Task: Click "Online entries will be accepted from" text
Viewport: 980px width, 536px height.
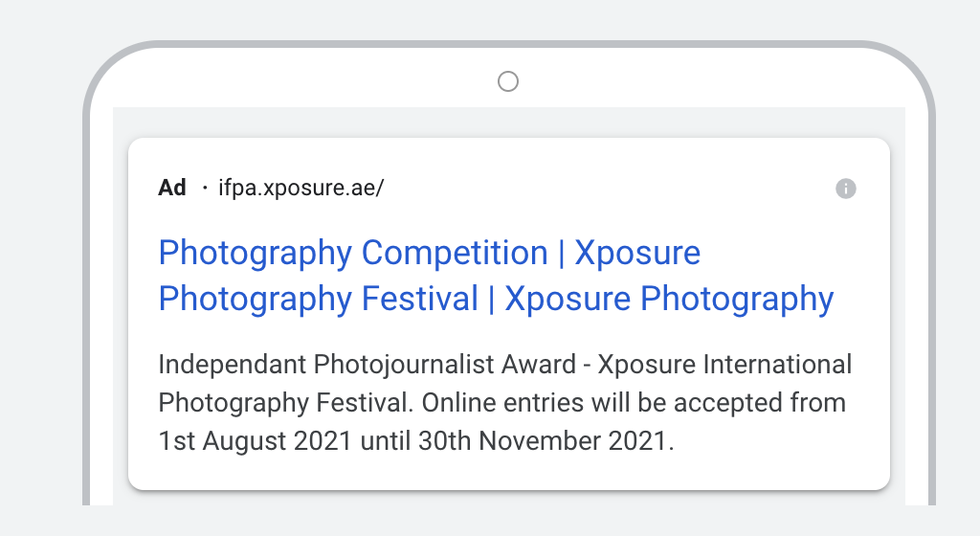Action: (x=634, y=403)
